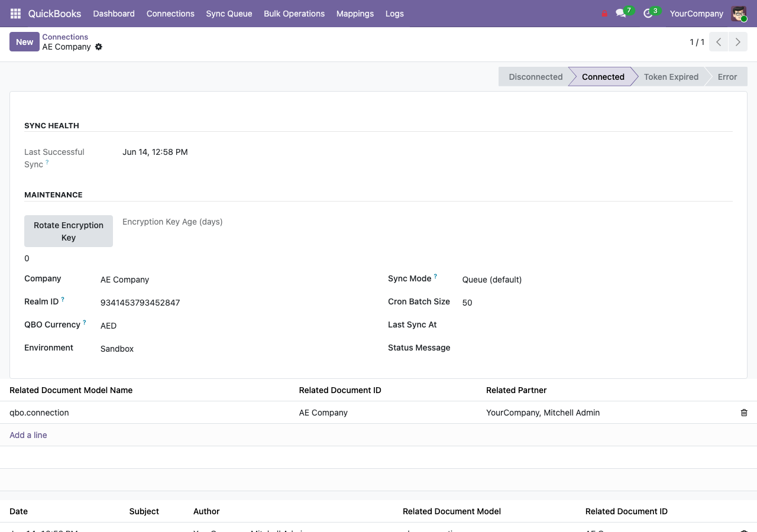
Task: Sort by Related Document Model column header
Action: [452, 511]
